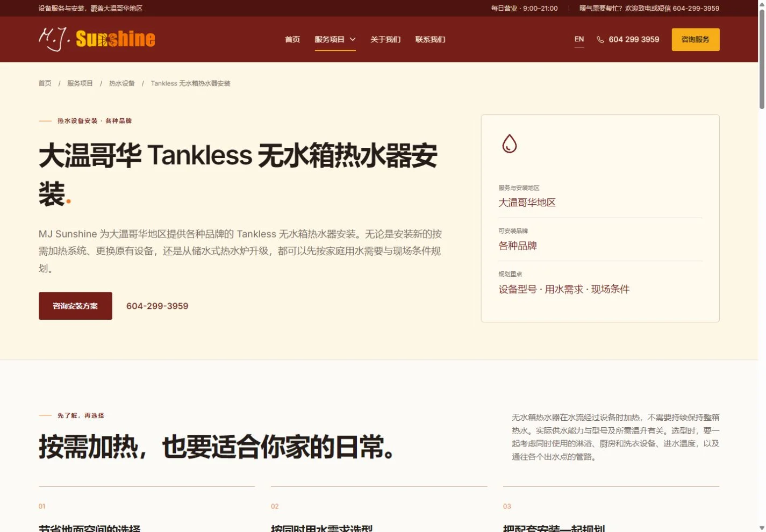Click the 大温哥华地区 value in info card
Screen dimensions: 766x532
[x=527, y=203]
